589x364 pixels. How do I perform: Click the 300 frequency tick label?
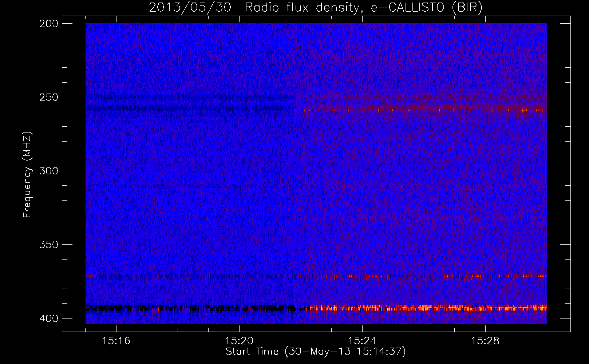[48, 171]
